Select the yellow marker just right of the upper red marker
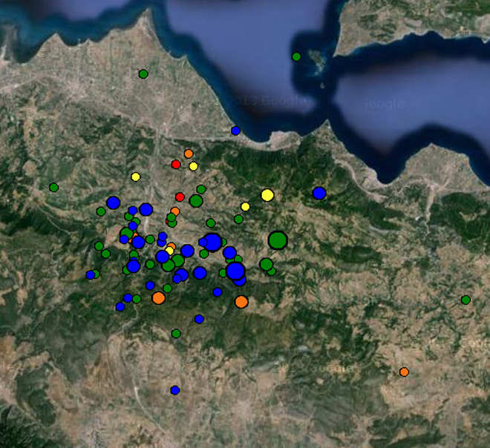 [x=193, y=166]
